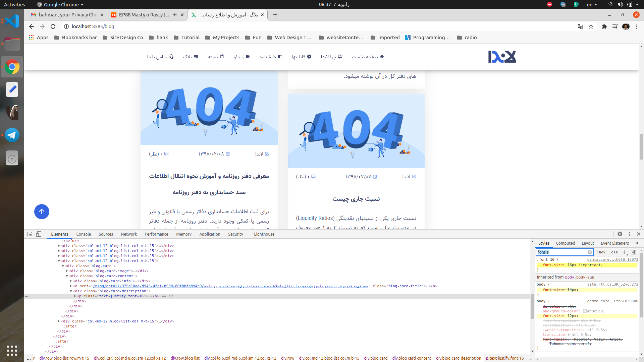644x362 pixels.
Task: Click the تماس با ما nav link
Action: click(160, 57)
